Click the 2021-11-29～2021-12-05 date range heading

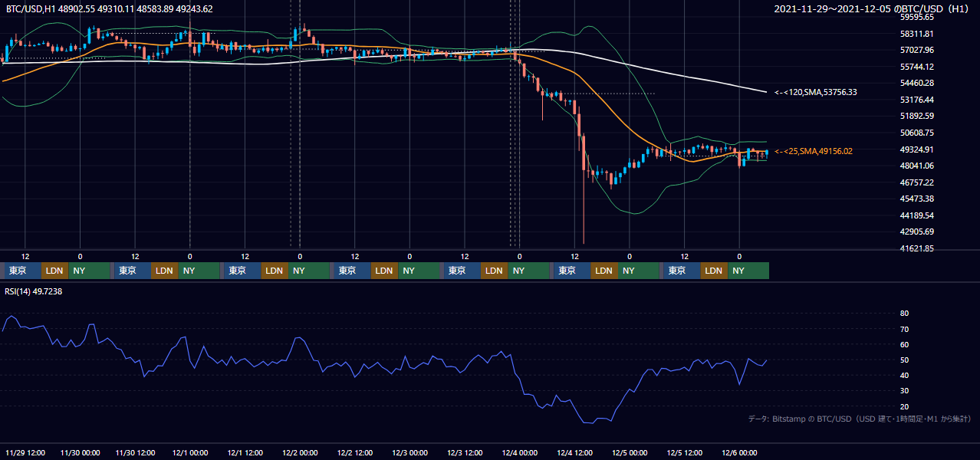tap(871, 9)
